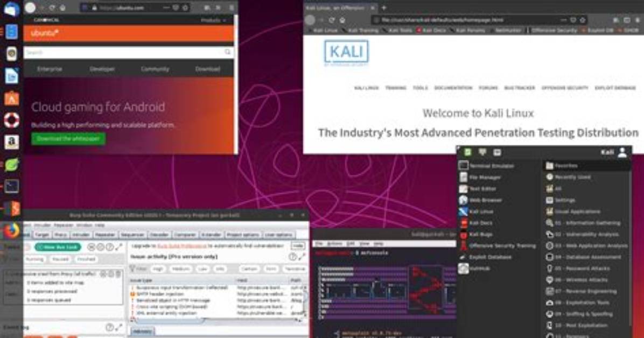Click help icon beside Issue activity in Burp
Image resolution: width=644 pixels, height=338 pixels.
tap(292, 257)
